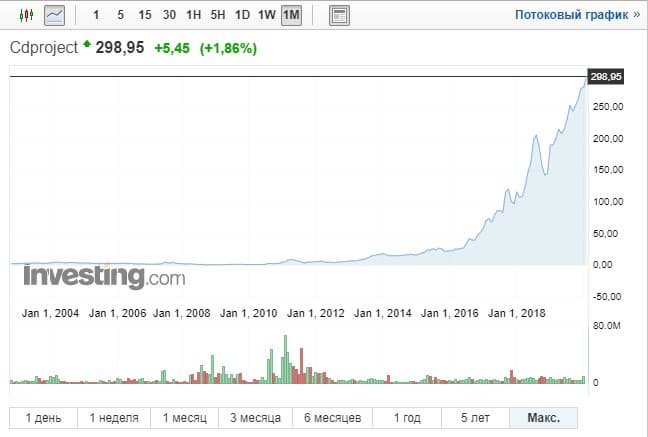Viewport: 648px width, 437px height.
Task: Click the 0,00 price axis label
Action: click(603, 265)
